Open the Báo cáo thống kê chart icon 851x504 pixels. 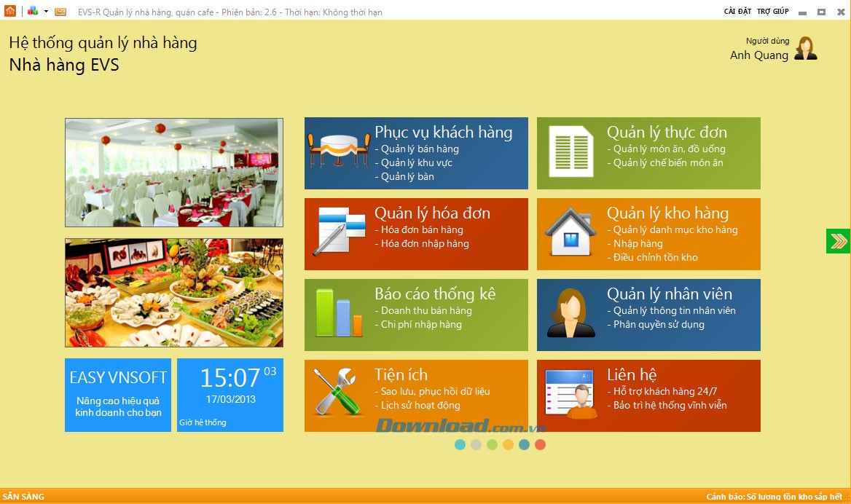339,315
